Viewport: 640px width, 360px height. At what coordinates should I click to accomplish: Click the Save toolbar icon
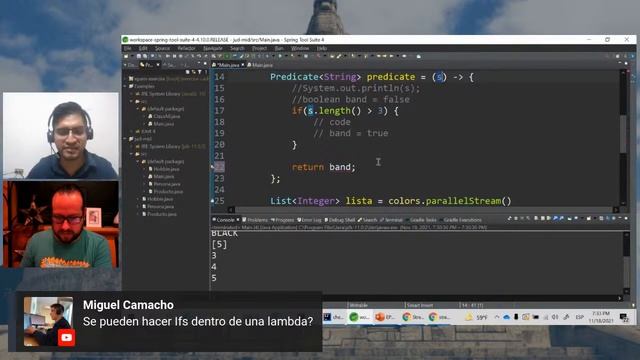[x=139, y=56]
